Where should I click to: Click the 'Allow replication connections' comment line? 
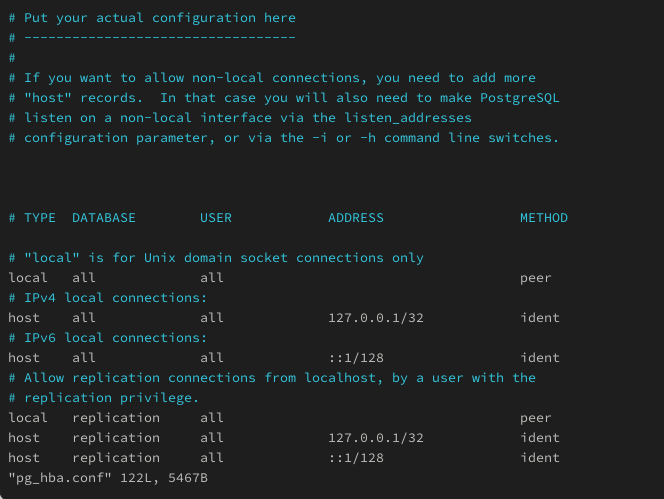coord(272,378)
